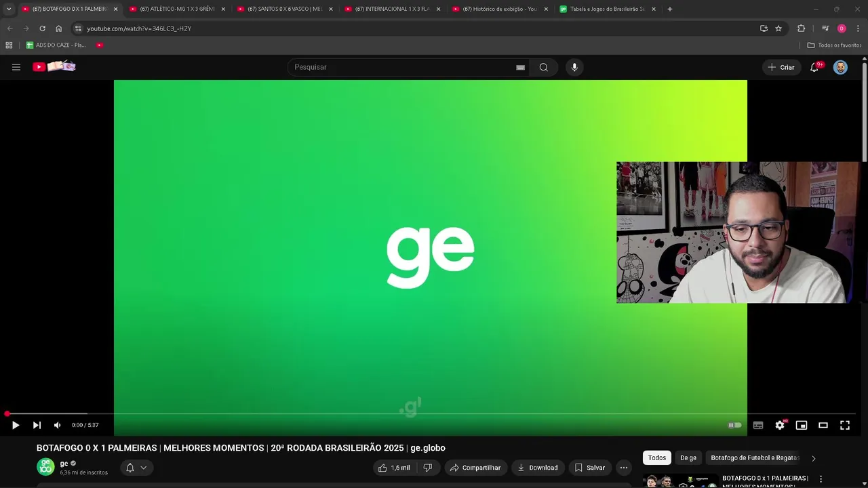The height and width of the screenshot is (488, 868).
Task: Reload the page
Action: point(42,28)
